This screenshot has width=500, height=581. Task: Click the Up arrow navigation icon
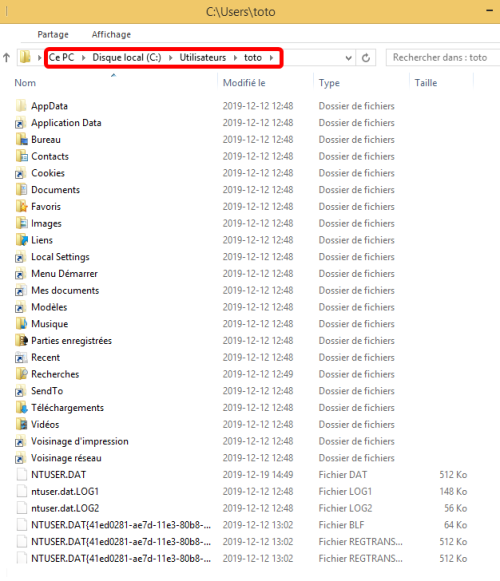pos(6,57)
